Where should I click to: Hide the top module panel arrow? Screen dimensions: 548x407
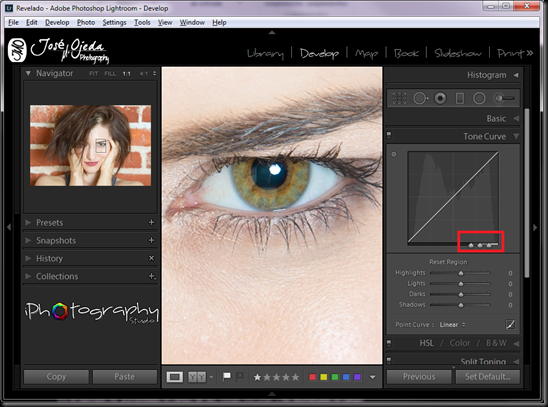coord(272,32)
